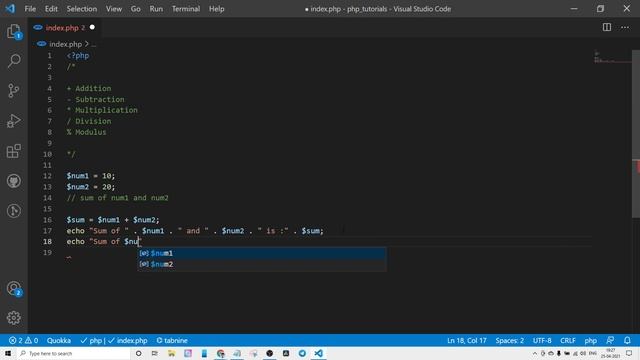Open the View menu
The height and width of the screenshot is (360, 640).
(114, 9)
